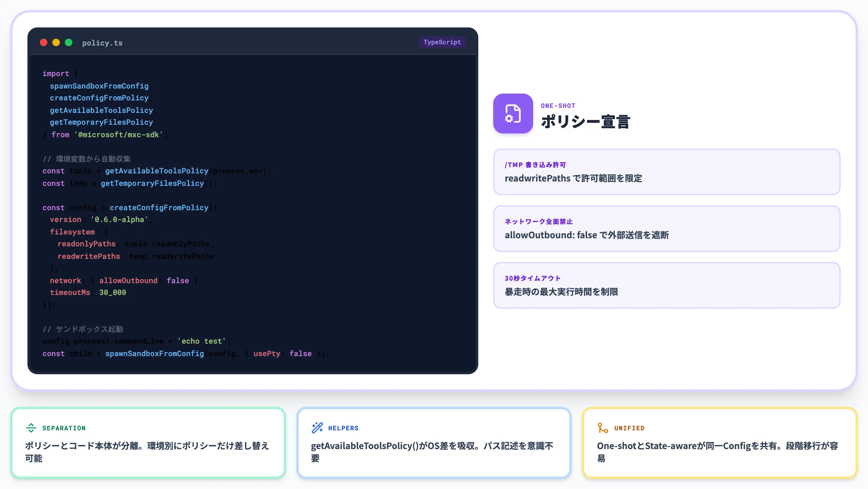The height and width of the screenshot is (489, 868).
Task: Click the version '0.6.0-alpha' value
Action: 119,219
